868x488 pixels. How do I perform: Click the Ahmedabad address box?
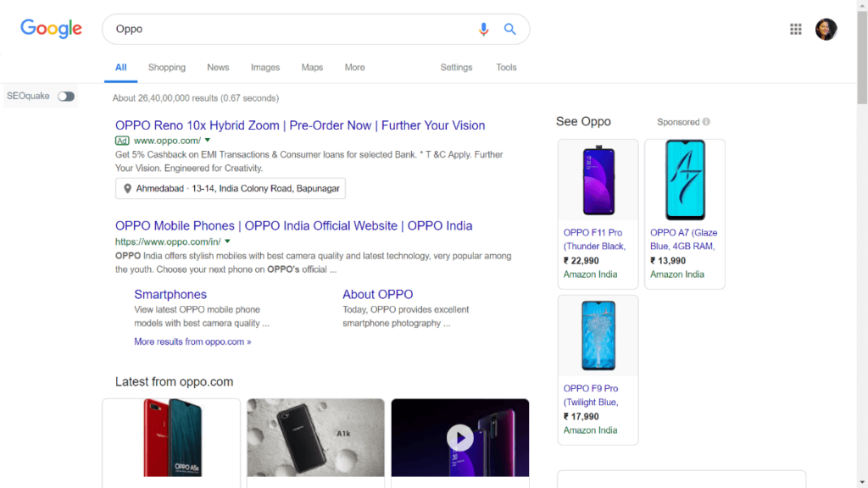coord(231,189)
